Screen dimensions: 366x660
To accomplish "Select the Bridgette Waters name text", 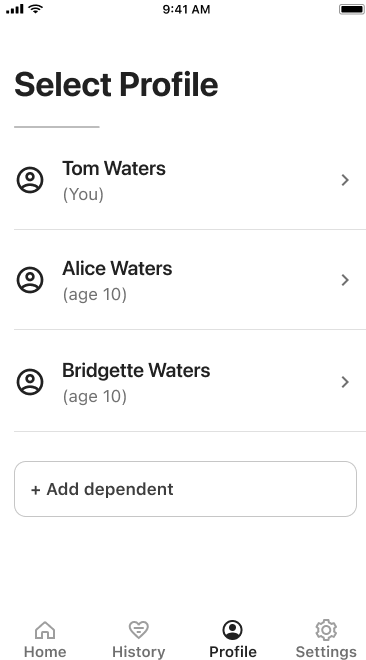I will (x=136, y=370).
